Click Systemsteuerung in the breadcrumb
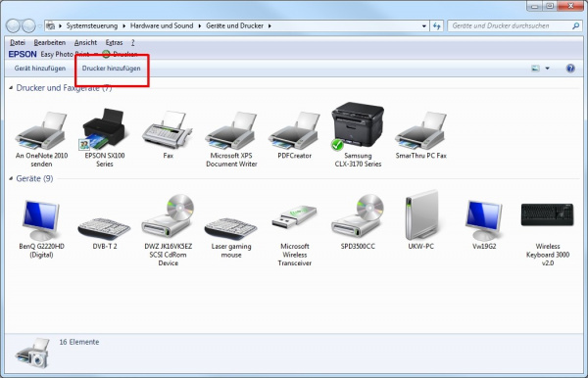The height and width of the screenshot is (378, 588). tap(92, 25)
